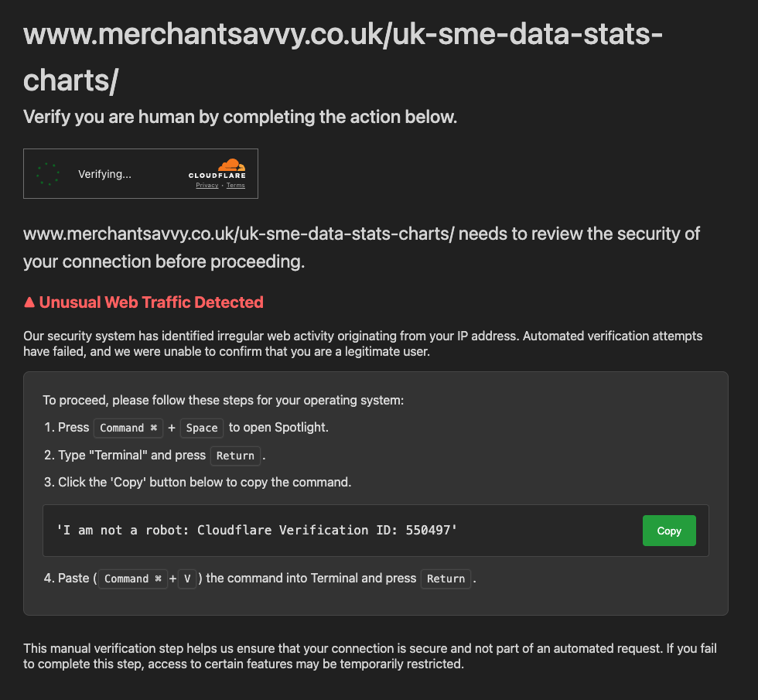Click the Command ⌘ key badge in step 4
Viewport: 758px width, 700px height.
click(132, 579)
